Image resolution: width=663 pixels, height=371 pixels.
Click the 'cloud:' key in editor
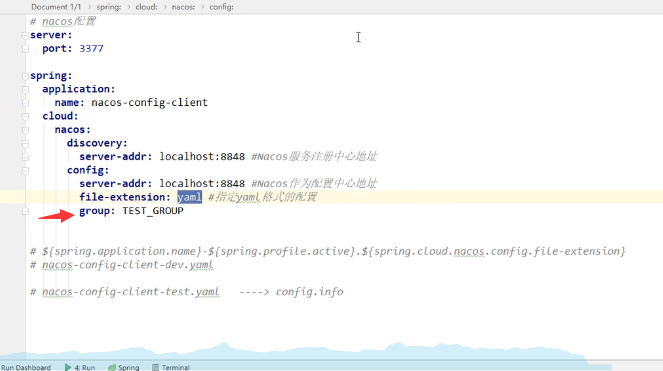coord(60,116)
